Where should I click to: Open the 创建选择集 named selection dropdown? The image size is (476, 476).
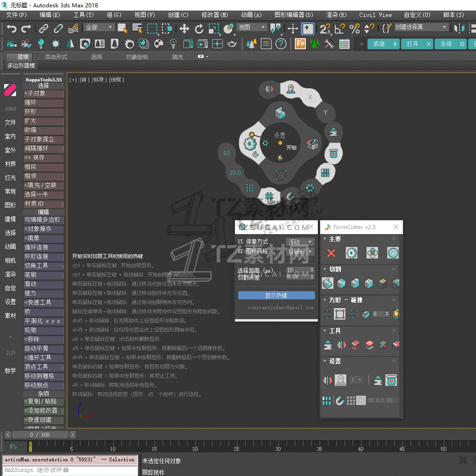421,27
